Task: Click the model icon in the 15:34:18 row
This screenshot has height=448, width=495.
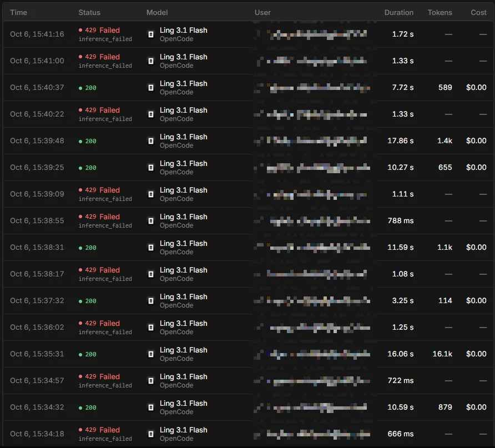Action: (151, 434)
